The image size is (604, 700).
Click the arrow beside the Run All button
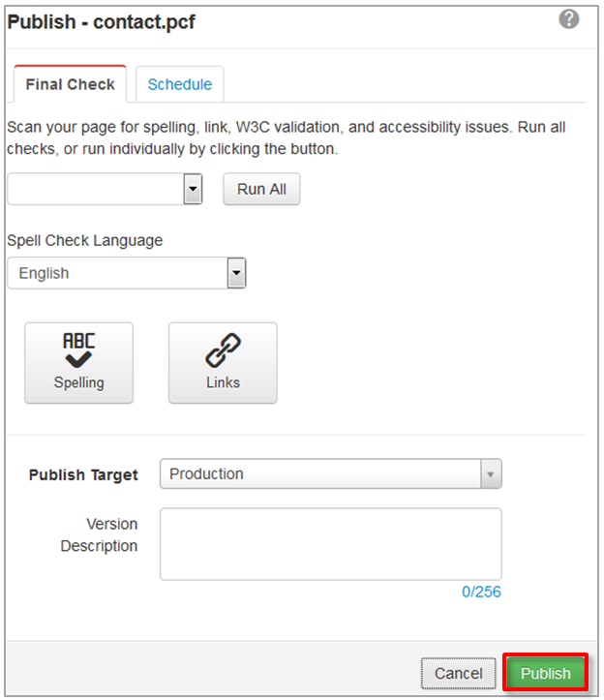click(194, 189)
